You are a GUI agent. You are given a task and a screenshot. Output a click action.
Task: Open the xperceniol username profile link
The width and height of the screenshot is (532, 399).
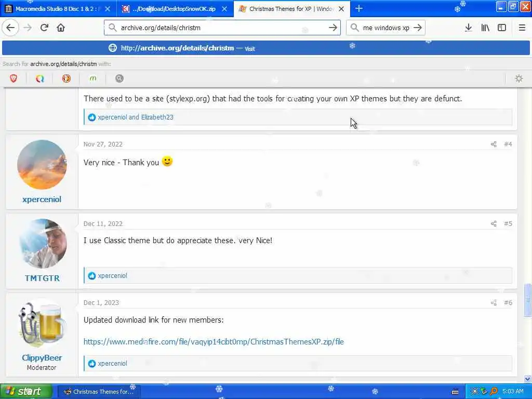pyautogui.click(x=42, y=199)
